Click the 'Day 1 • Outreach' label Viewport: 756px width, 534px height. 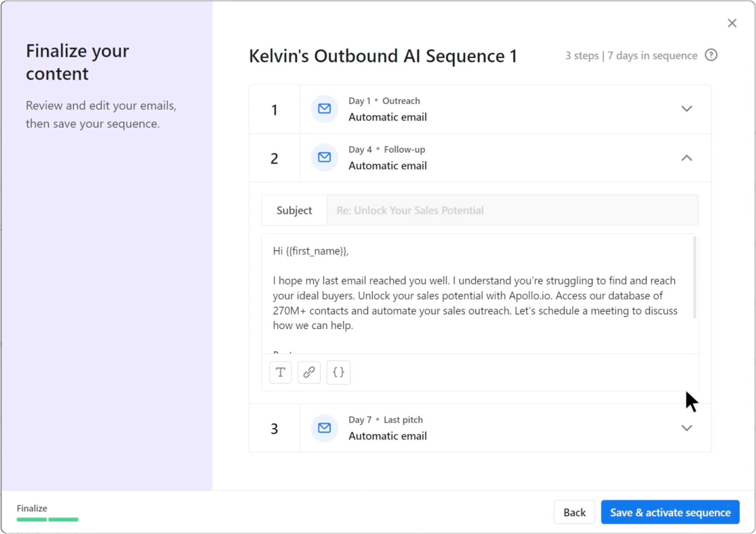(x=384, y=101)
